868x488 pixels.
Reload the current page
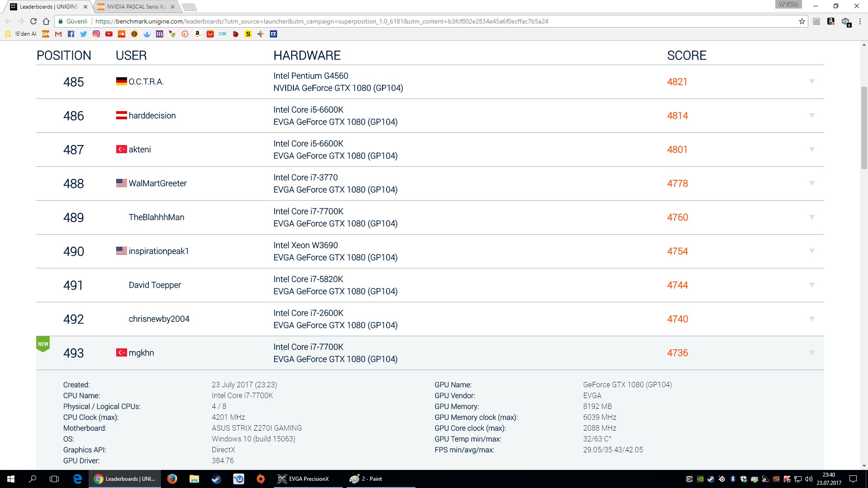pyautogui.click(x=33, y=21)
